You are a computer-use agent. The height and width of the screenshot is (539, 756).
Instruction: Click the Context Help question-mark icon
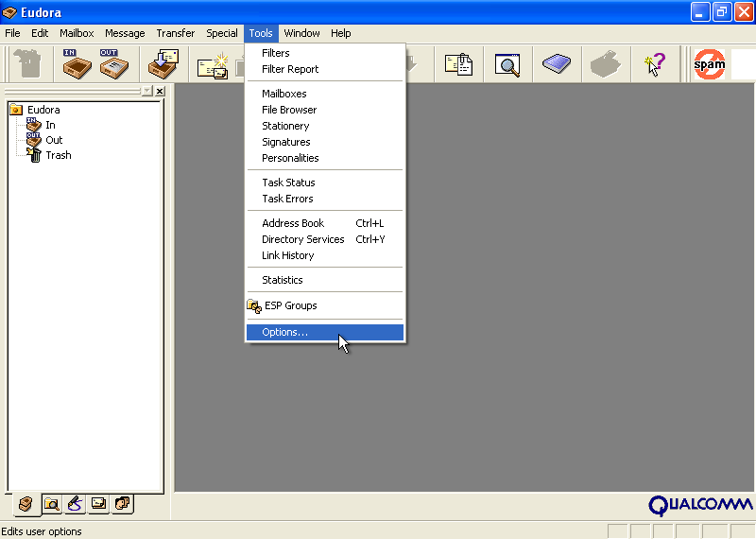click(x=655, y=64)
